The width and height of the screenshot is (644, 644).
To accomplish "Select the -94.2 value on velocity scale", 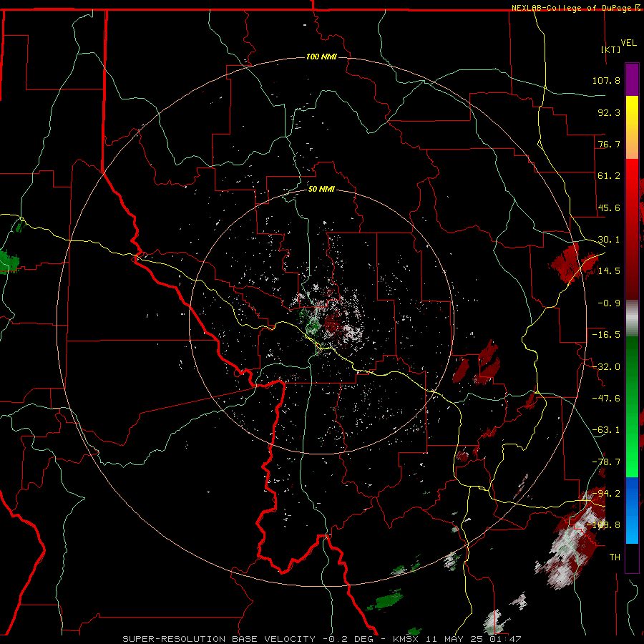I will point(606,494).
